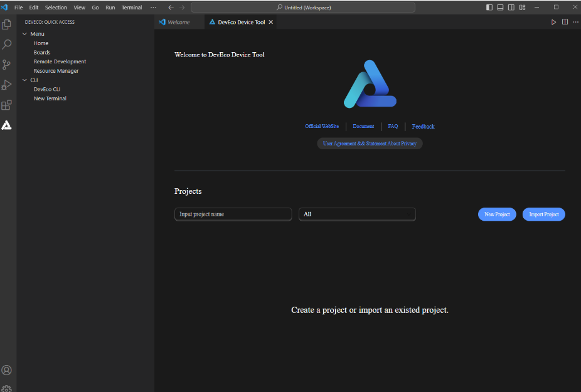Go forward with the right arrow
This screenshot has height=392, width=581.
point(182,8)
